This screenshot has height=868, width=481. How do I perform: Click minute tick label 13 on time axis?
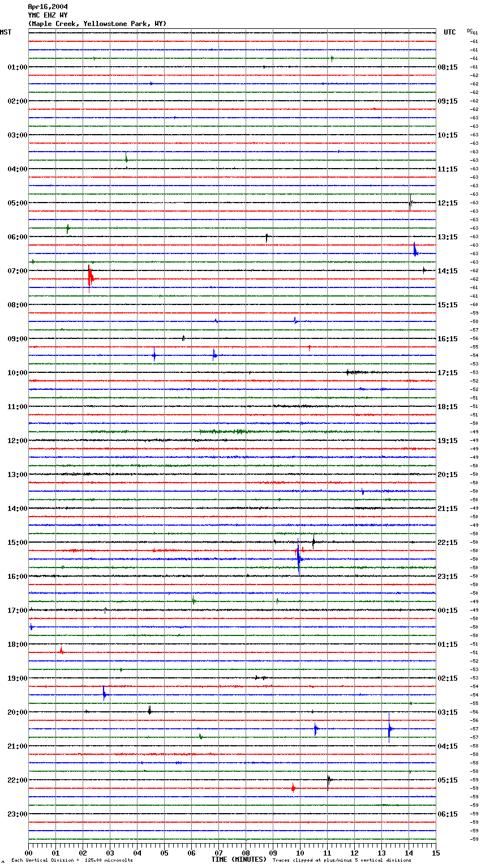coord(381,853)
